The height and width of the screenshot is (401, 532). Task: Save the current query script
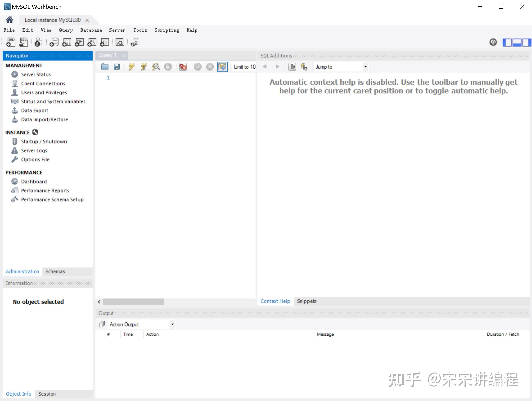[x=117, y=67]
